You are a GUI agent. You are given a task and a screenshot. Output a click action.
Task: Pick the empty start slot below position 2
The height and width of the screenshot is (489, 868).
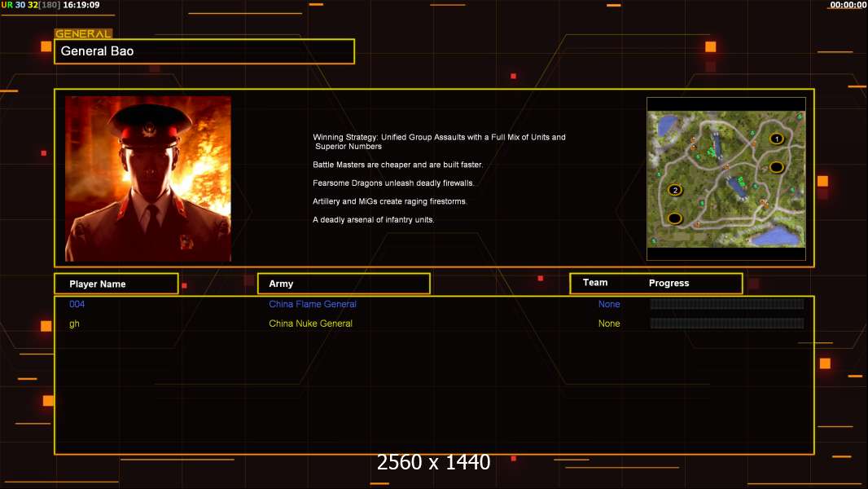674,218
